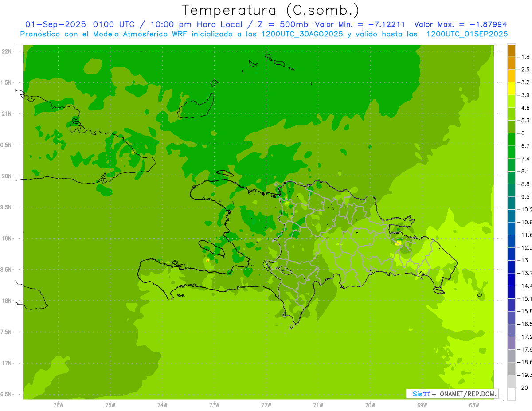This screenshot has height=411, width=532.
Task: Click the '1200UTC_30AGO2025' initialization time
Action: click(303, 34)
